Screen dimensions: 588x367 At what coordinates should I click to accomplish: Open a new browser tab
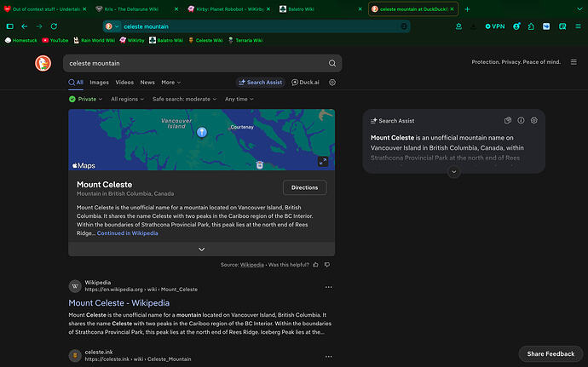pos(467,9)
